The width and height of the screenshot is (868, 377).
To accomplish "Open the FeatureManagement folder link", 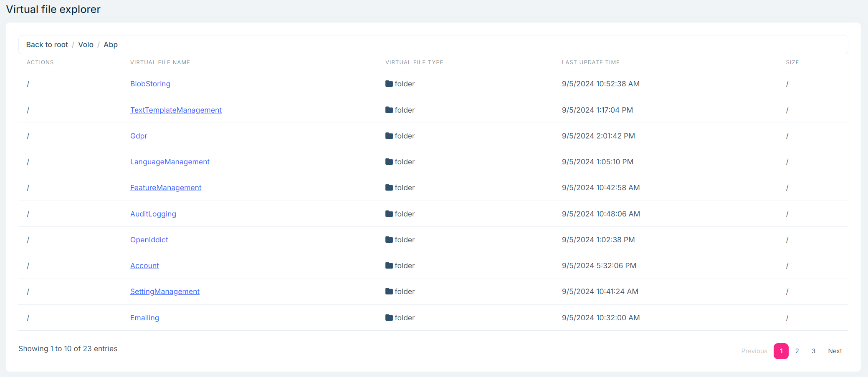I will tap(166, 188).
